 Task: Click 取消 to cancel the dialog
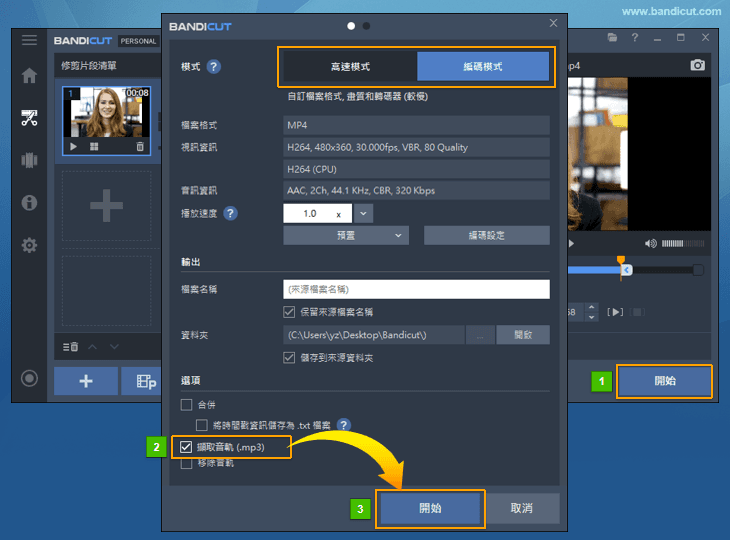[521, 508]
